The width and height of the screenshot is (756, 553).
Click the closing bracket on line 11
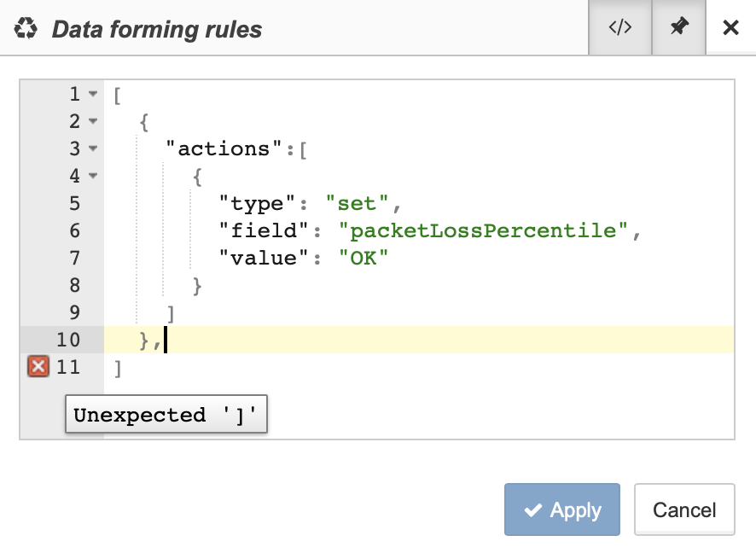[x=118, y=369]
